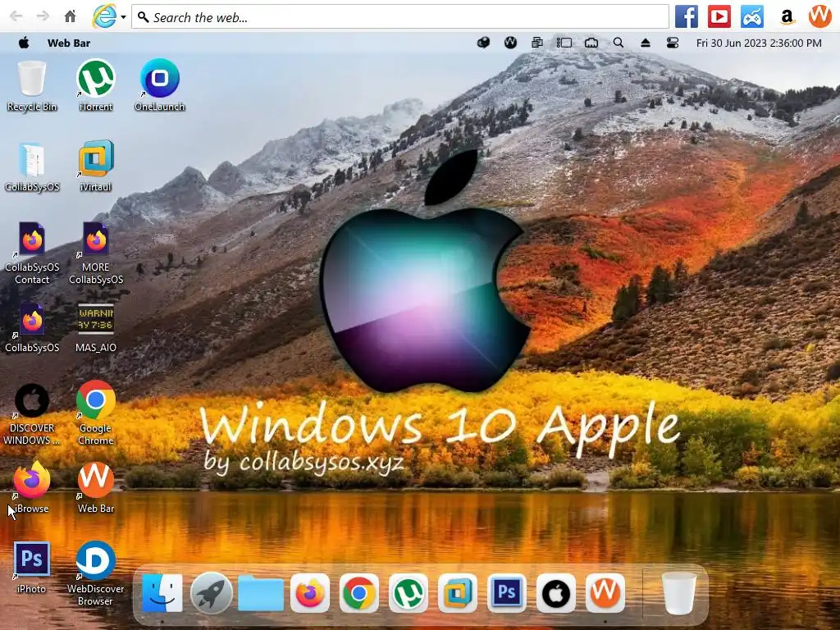Select the Web Bar desktop shortcut
Screen dimensions: 840x630
click(96, 487)
